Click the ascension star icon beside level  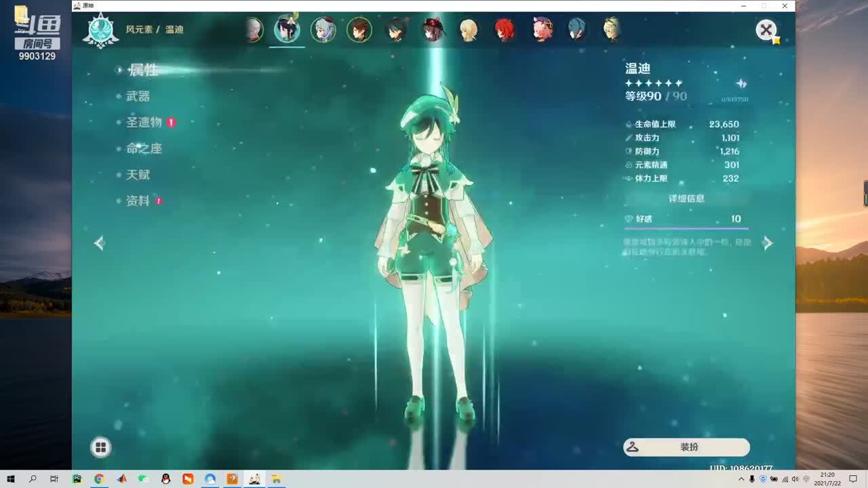pos(741,84)
